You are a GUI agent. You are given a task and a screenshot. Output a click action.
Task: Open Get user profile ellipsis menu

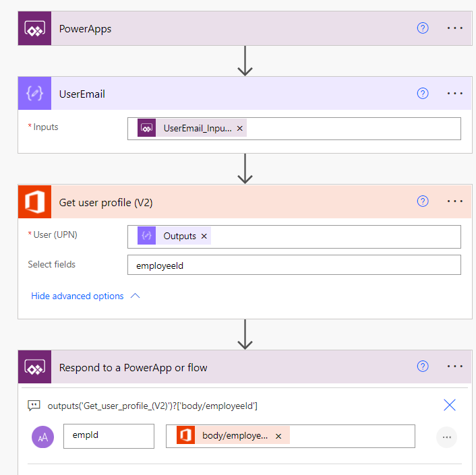tap(455, 201)
